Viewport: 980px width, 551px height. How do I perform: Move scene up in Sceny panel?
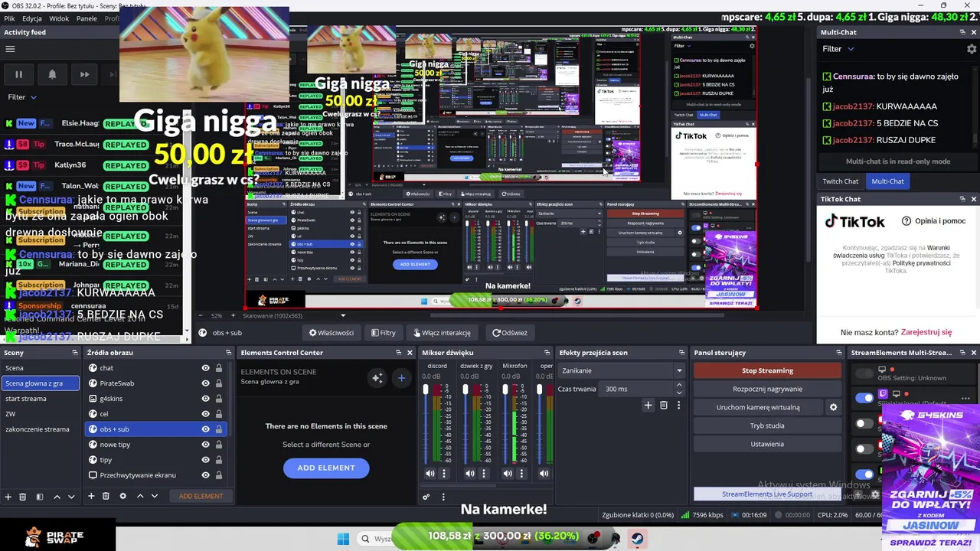57,497
